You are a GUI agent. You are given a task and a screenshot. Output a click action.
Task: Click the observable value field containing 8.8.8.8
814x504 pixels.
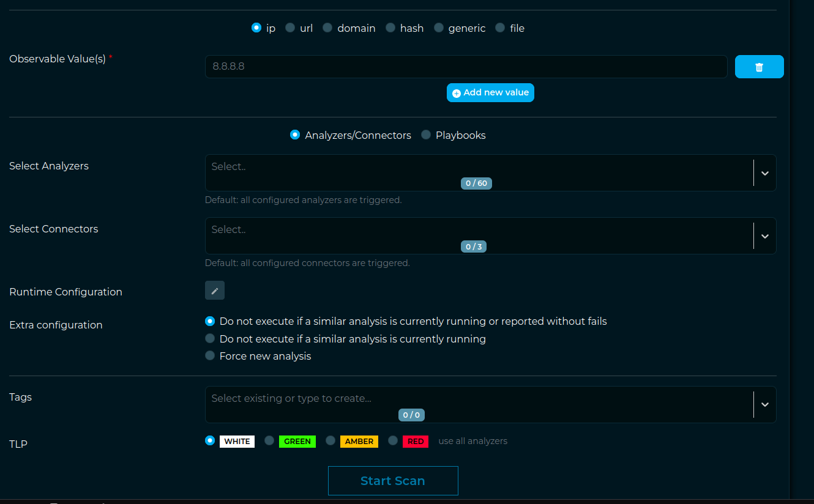point(466,67)
